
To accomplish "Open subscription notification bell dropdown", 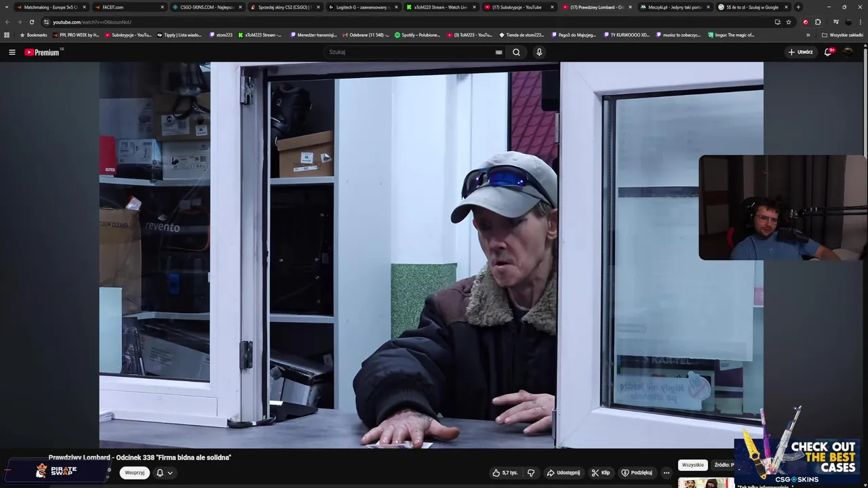I will [x=164, y=472].
